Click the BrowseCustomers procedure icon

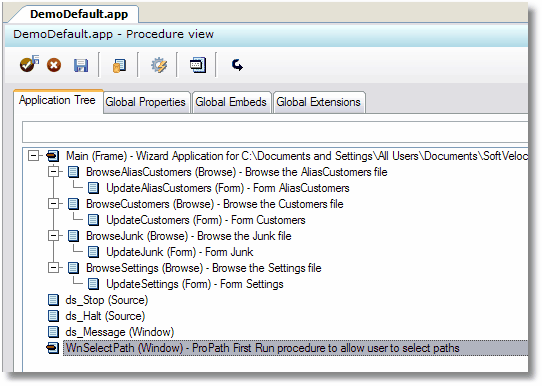pyautogui.click(x=73, y=204)
